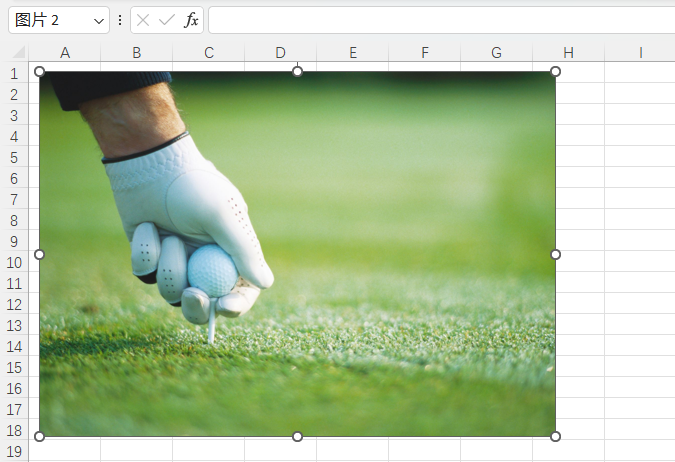Select row 3 header

tap(14, 115)
